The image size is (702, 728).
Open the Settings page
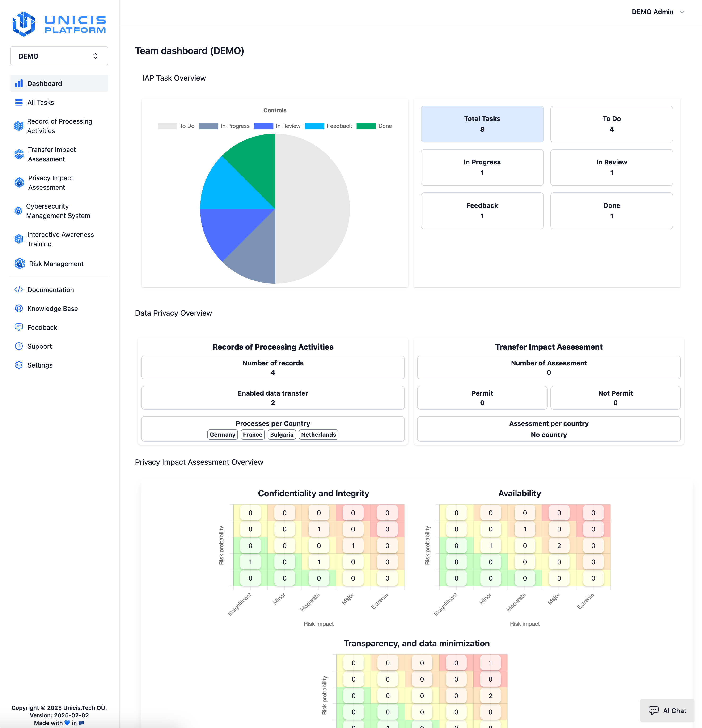[59, 365]
